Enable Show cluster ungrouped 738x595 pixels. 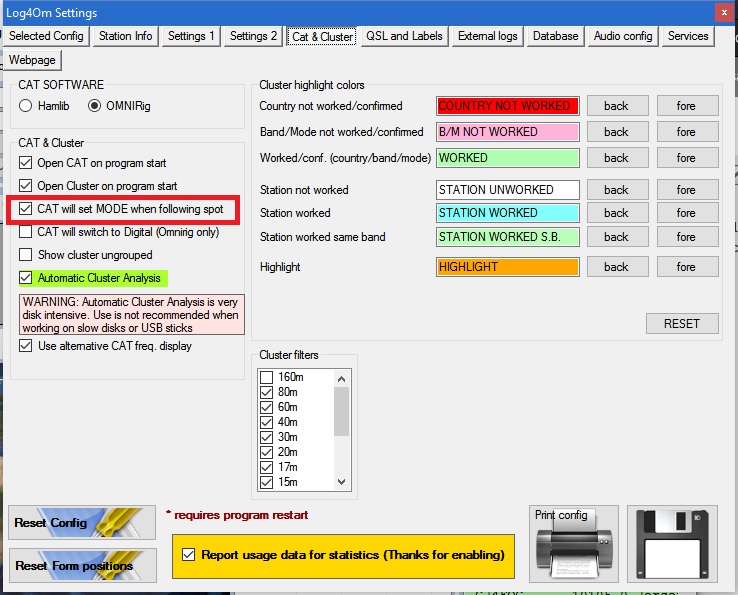25,255
